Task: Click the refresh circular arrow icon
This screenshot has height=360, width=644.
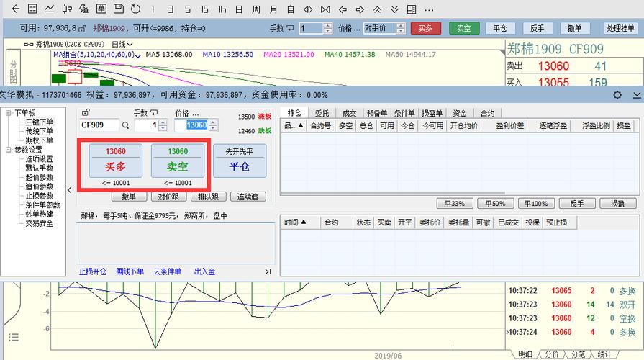Action: (135, 9)
